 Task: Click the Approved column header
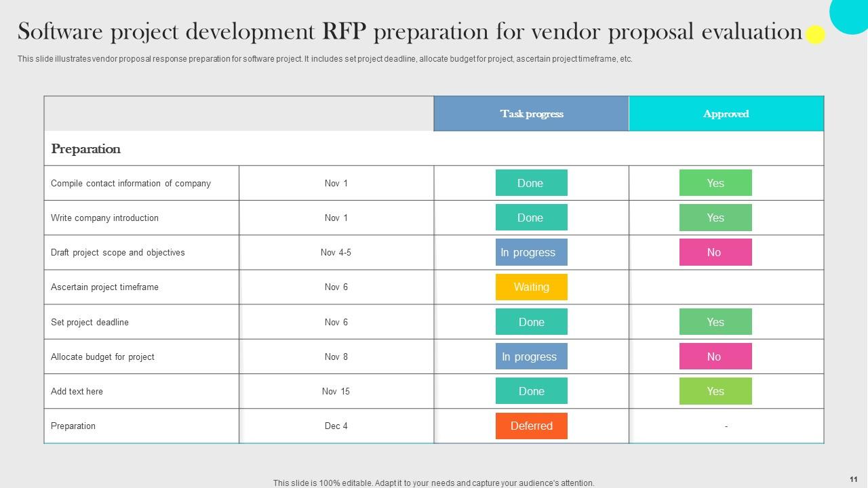tap(726, 113)
